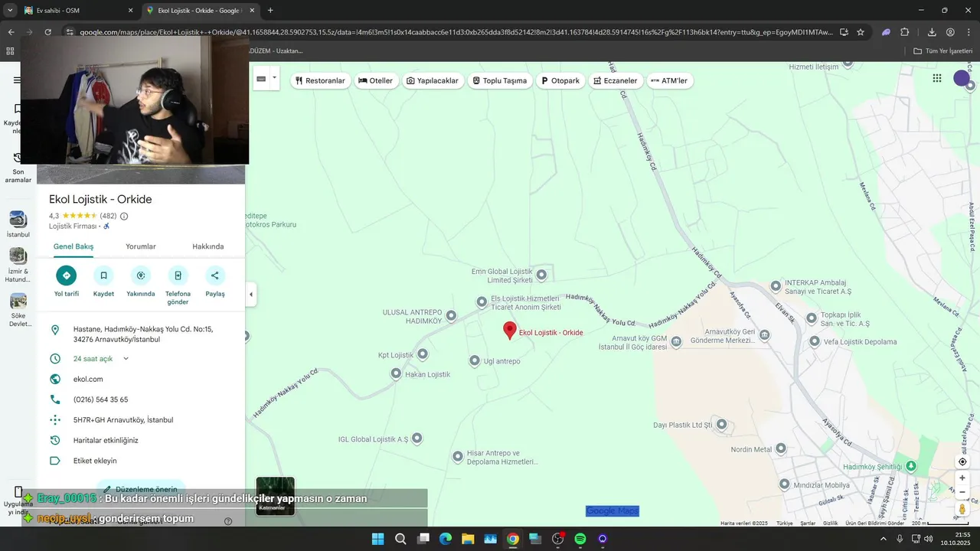Open Spotify from the taskbar
The width and height of the screenshot is (980, 551).
coord(580,539)
